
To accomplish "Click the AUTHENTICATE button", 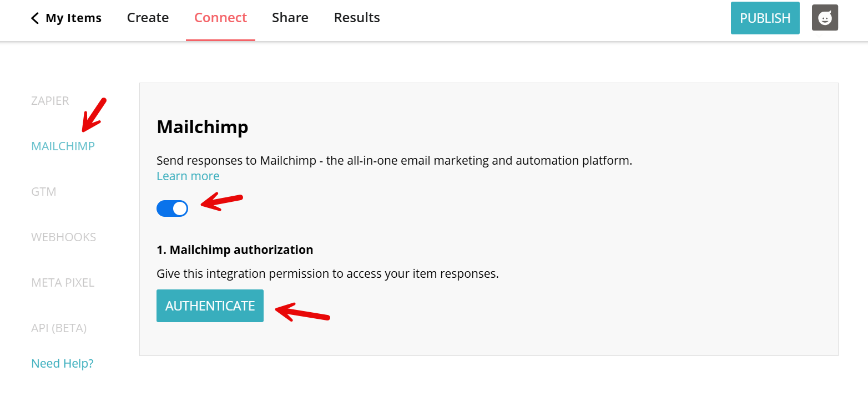I will (x=210, y=306).
